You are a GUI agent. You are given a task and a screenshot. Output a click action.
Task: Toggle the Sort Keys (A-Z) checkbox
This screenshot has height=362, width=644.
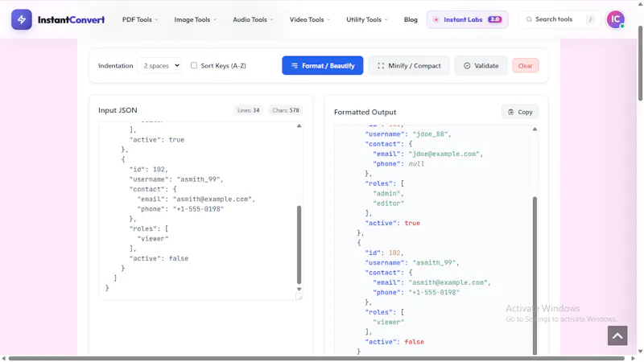[x=194, y=65]
